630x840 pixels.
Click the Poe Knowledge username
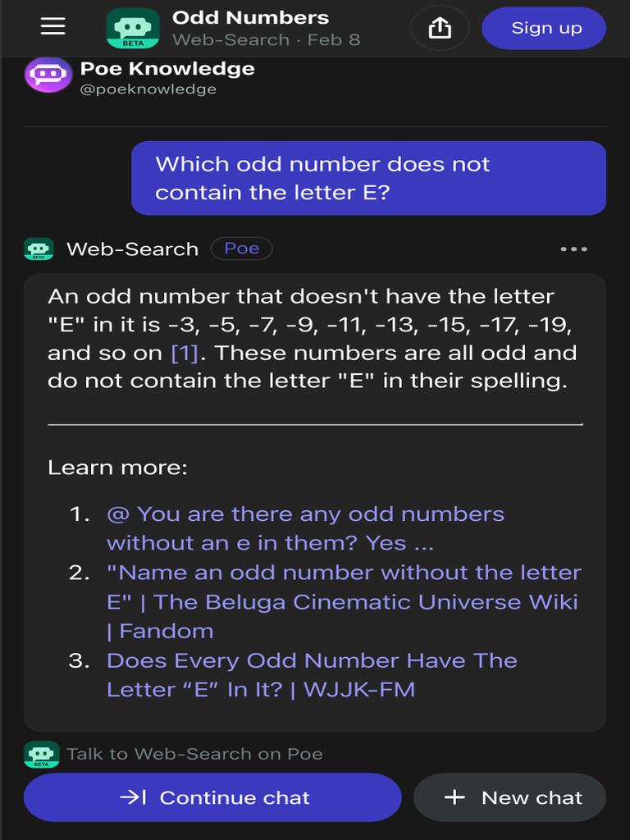click(167, 69)
